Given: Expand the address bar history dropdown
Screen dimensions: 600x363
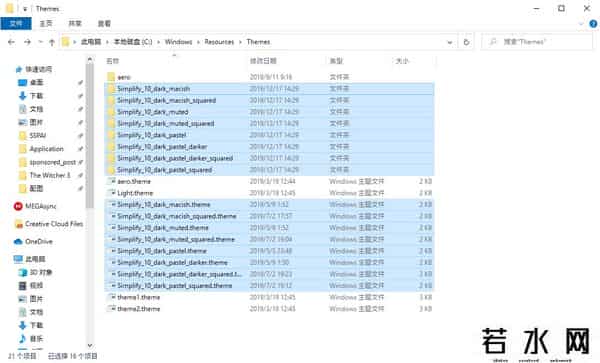Looking at the screenshot, I should click(x=450, y=42).
